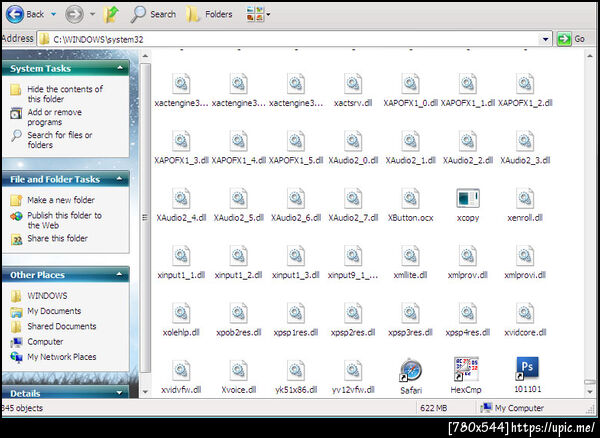The height and width of the screenshot is (438, 600).
Task: Open the Forward history dropdown arrow
Action: tap(92, 15)
